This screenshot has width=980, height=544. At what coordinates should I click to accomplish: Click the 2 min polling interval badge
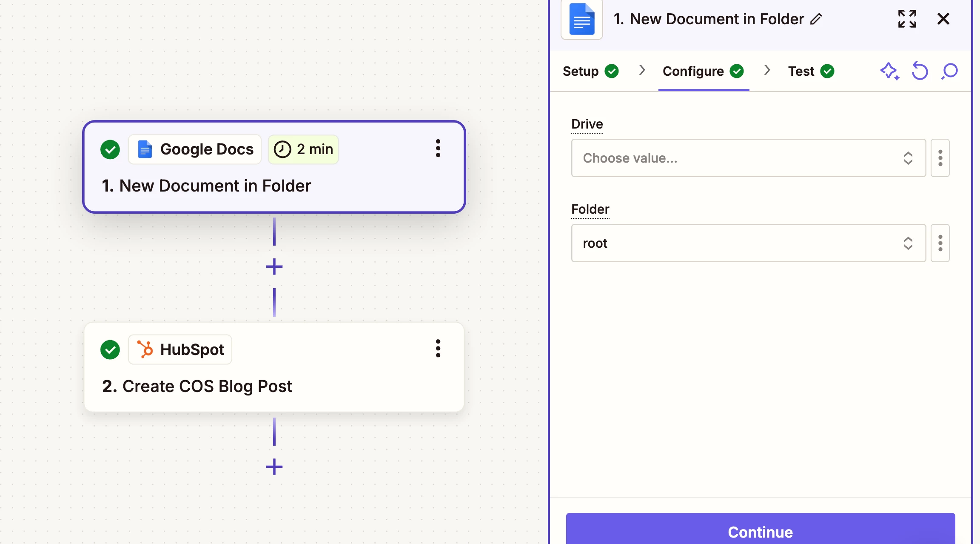coord(303,149)
